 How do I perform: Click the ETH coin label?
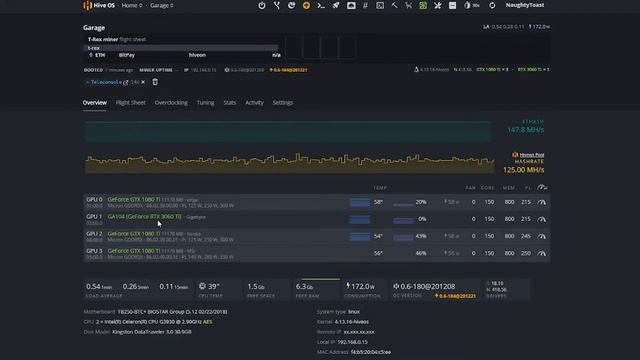pyautogui.click(x=100, y=55)
